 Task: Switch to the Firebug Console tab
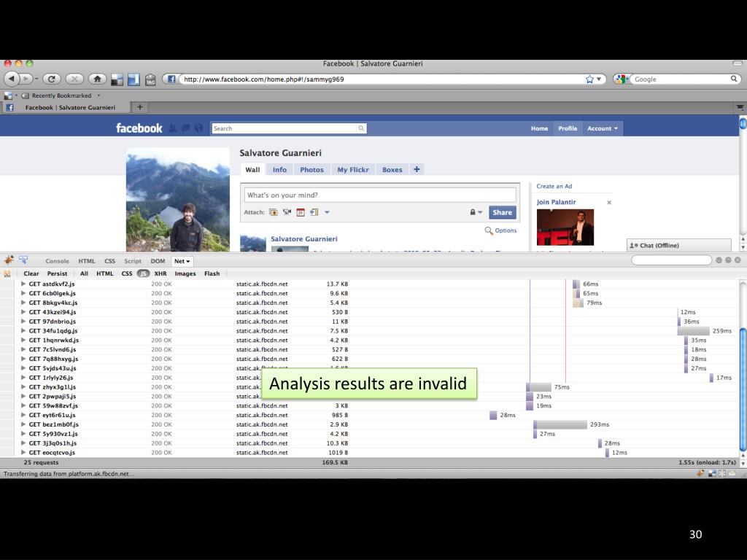[57, 261]
